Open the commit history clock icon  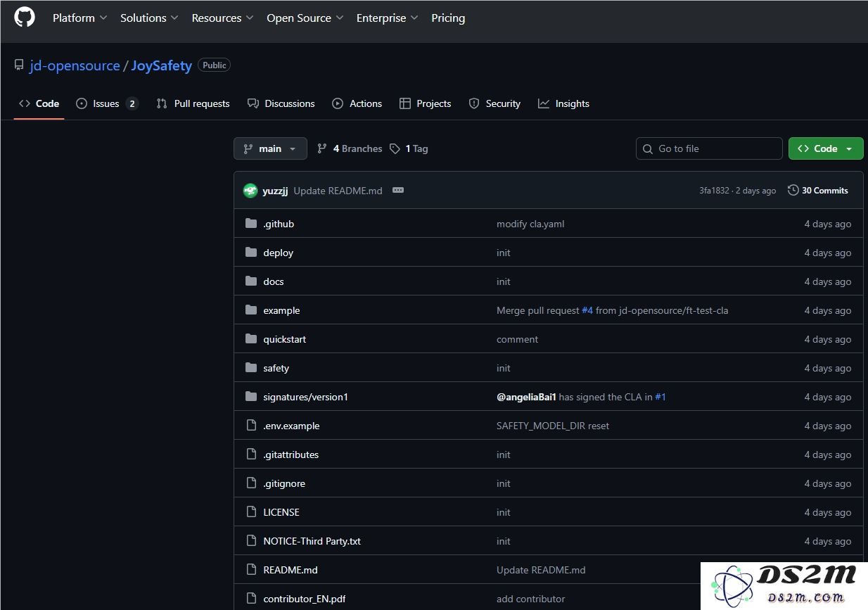(x=793, y=191)
